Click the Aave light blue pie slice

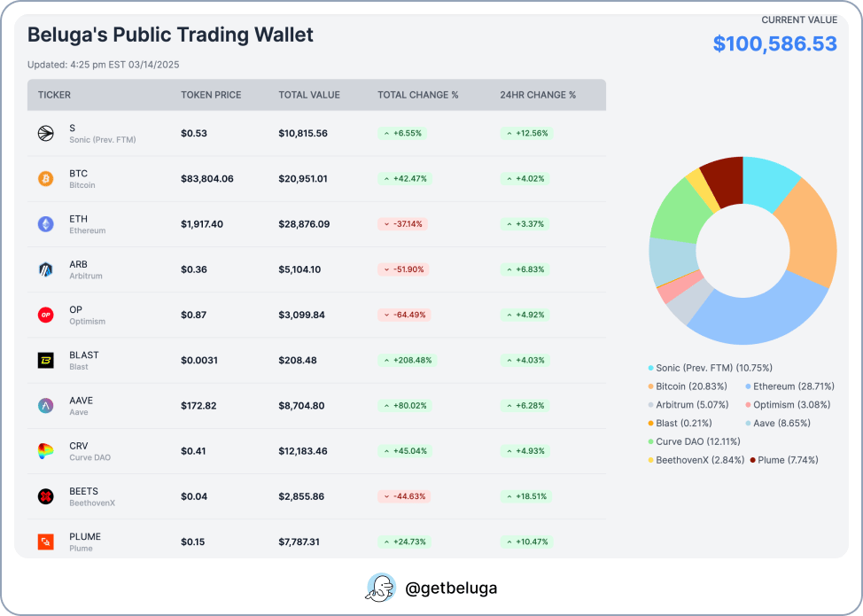pyautogui.click(x=673, y=260)
